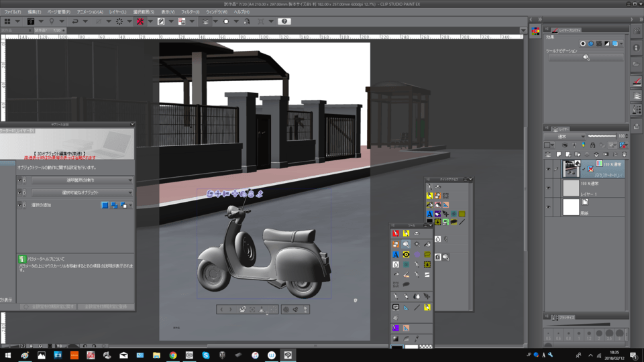
Task: Open the フィルター(I) menu
Action: pyautogui.click(x=190, y=12)
